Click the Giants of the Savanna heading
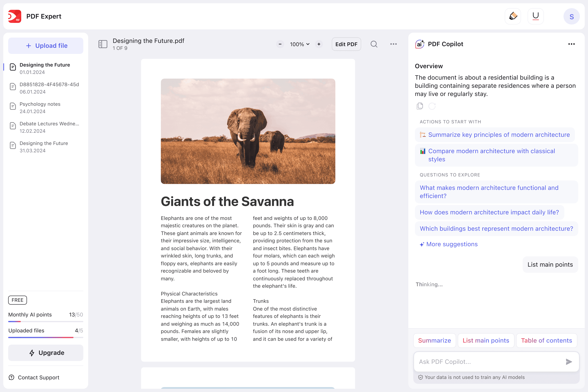This screenshot has height=392, width=588. click(227, 202)
